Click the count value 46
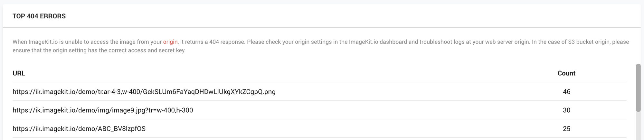 click(x=566, y=92)
